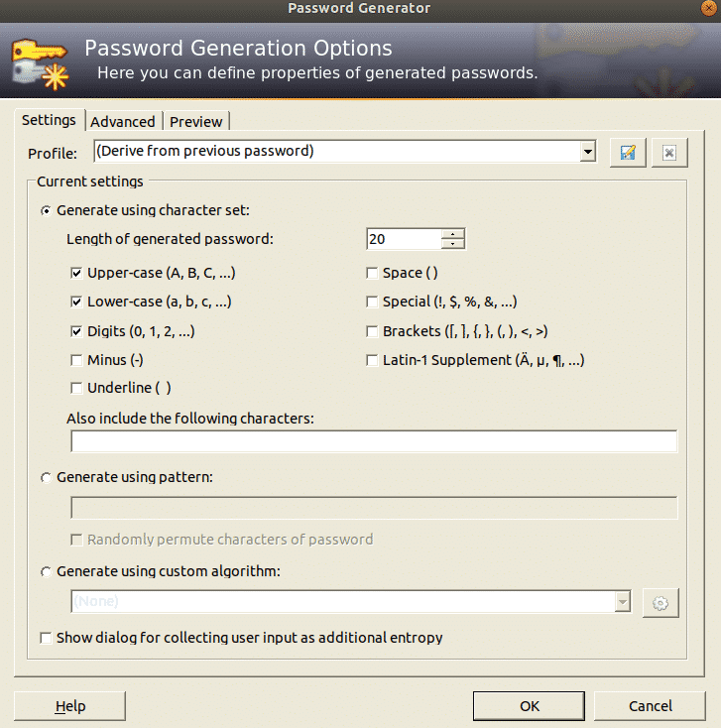The width and height of the screenshot is (721, 728).
Task: Click the save profile icon button
Action: (x=628, y=153)
